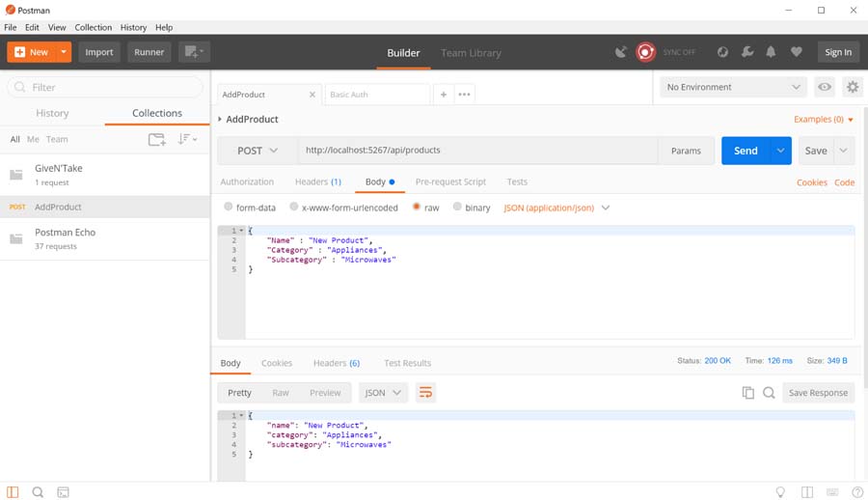Select the x-www-form-urlencoded option
The height and width of the screenshot is (500, 868).
[x=294, y=208]
